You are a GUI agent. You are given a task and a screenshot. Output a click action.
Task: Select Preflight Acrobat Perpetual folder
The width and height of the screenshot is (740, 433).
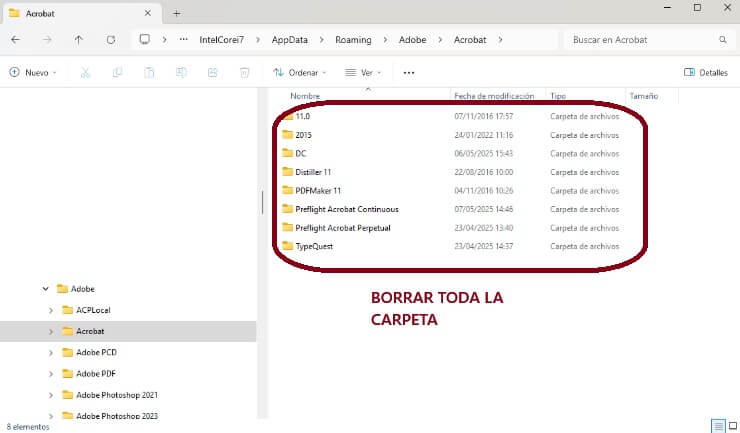(343, 228)
